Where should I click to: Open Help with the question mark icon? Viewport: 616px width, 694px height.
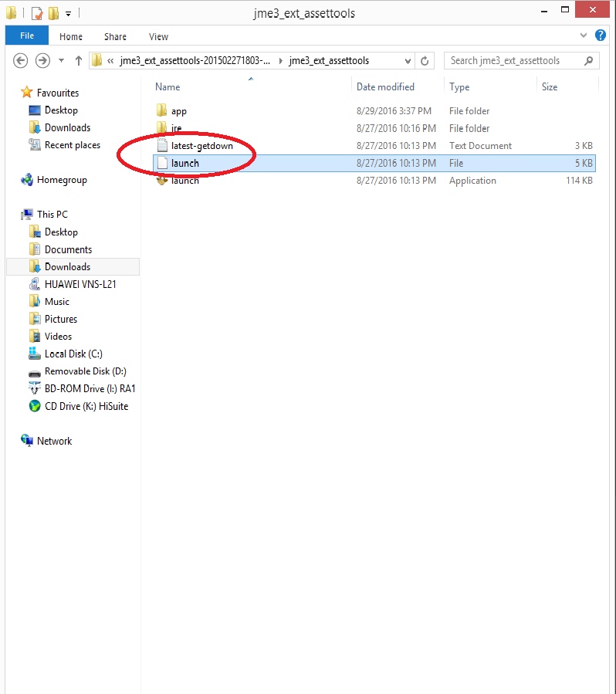pos(601,35)
